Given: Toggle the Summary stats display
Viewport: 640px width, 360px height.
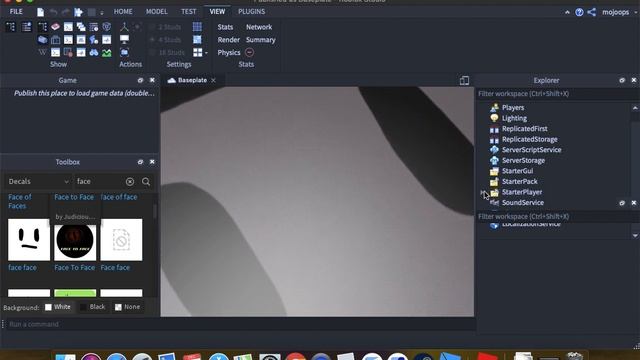Looking at the screenshot, I should [x=260, y=40].
